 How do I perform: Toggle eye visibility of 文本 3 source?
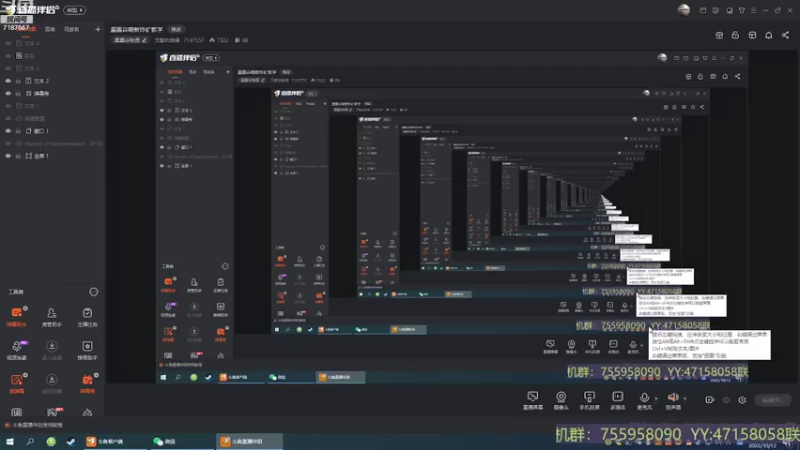(x=8, y=68)
